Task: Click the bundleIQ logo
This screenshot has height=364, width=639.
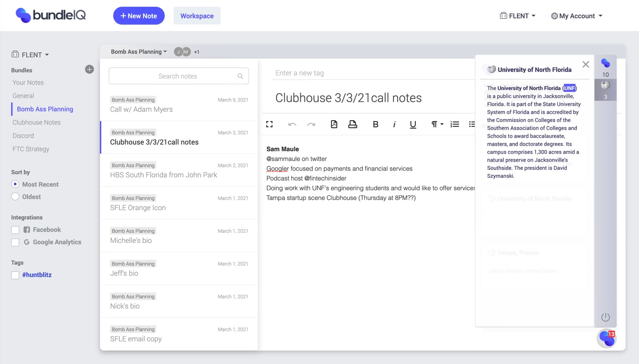Action: [51, 16]
